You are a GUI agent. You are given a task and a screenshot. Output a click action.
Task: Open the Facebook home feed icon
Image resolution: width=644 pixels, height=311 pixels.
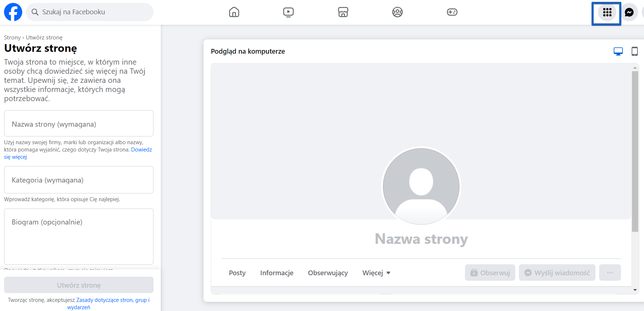[234, 12]
